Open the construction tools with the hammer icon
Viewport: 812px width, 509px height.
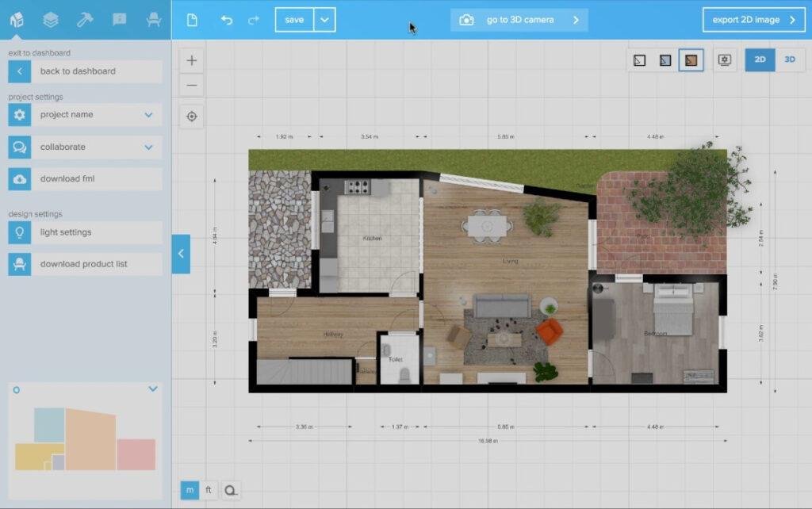86,20
